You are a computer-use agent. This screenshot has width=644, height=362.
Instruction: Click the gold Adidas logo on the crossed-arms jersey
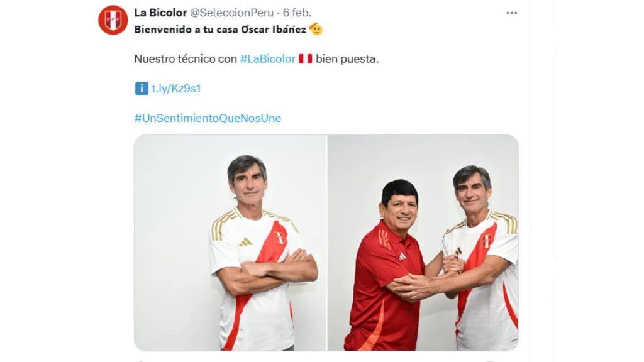246,242
